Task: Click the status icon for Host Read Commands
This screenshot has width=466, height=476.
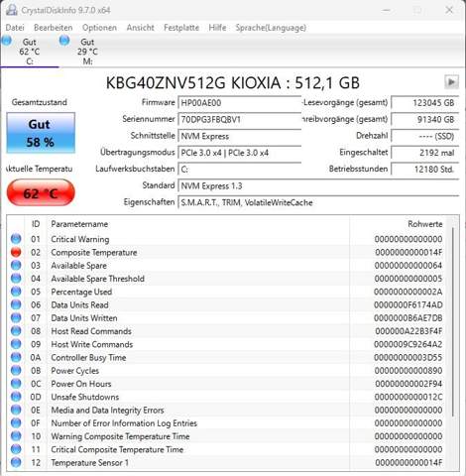Action: coord(16,331)
